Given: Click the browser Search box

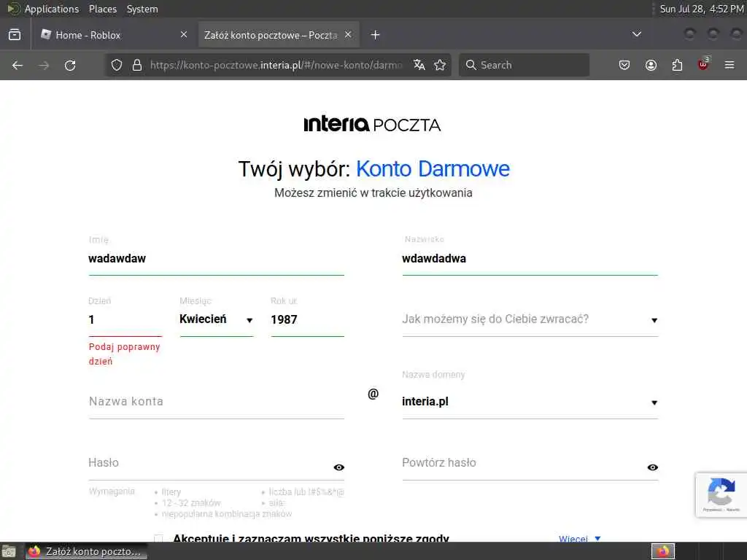Looking at the screenshot, I should (524, 65).
